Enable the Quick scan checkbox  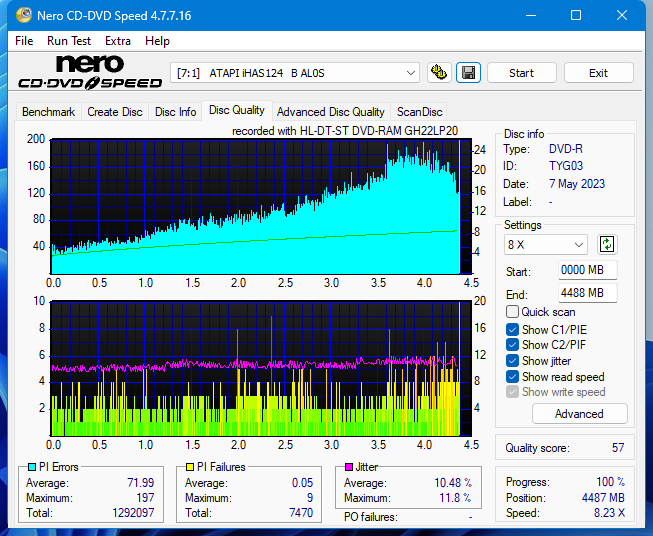pyautogui.click(x=513, y=312)
